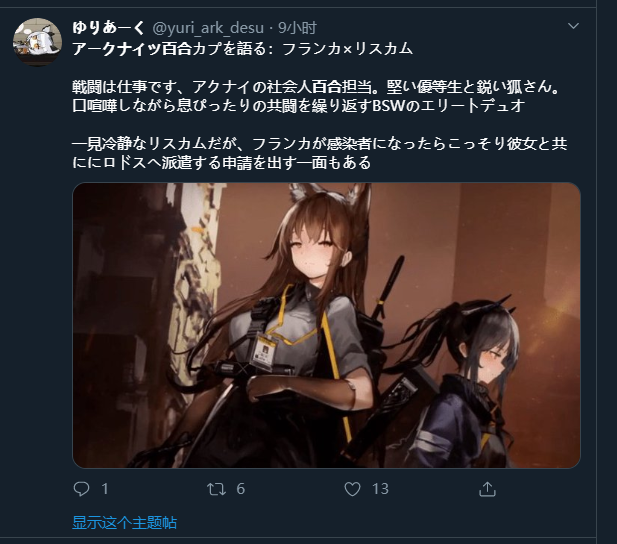Viewport: 617px width, 544px height.
Task: Open the ゆりあーく profile avatar
Action: pyautogui.click(x=37, y=42)
